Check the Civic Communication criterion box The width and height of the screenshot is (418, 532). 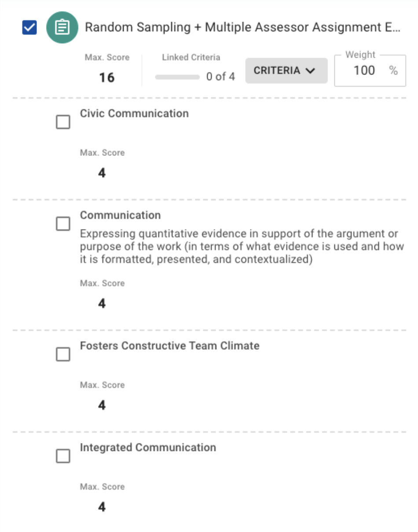coord(63,122)
